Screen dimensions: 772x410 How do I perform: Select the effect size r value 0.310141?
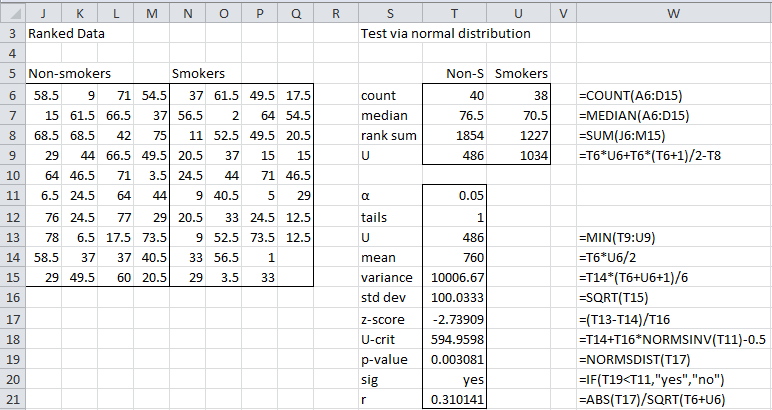pyautogui.click(x=457, y=399)
